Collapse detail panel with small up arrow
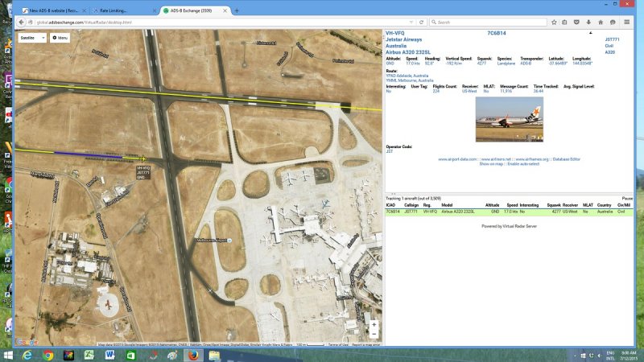Screen dimensions: 644x362 (591, 32)
